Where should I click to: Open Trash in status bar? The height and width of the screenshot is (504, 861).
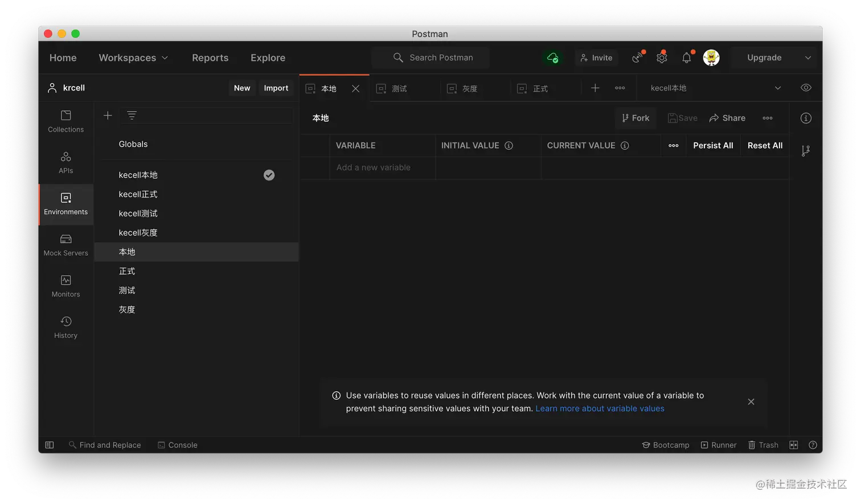point(763,445)
